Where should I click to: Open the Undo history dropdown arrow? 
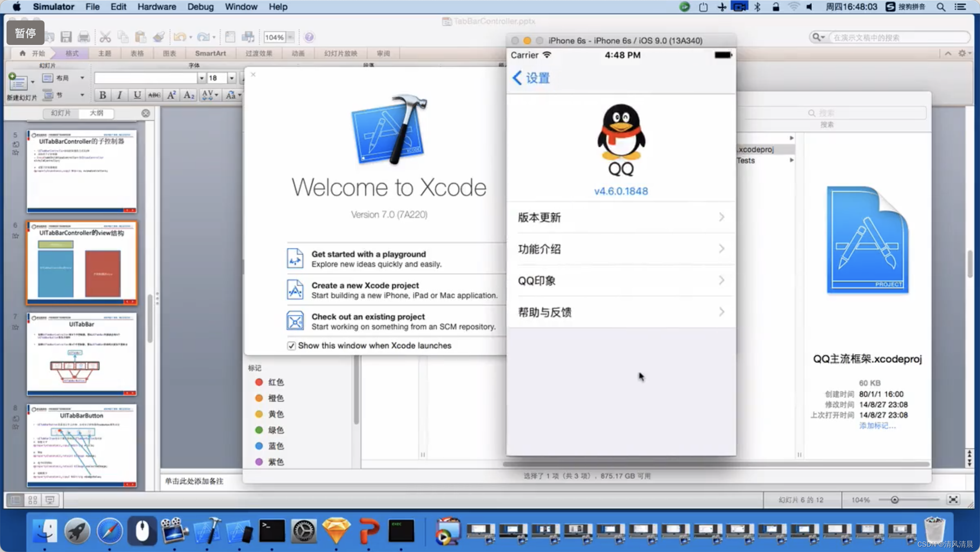pyautogui.click(x=190, y=38)
